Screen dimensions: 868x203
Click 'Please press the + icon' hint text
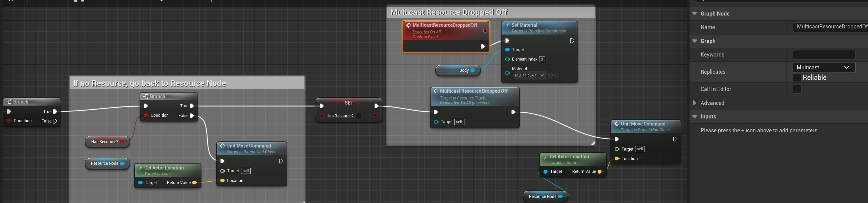coord(759,130)
